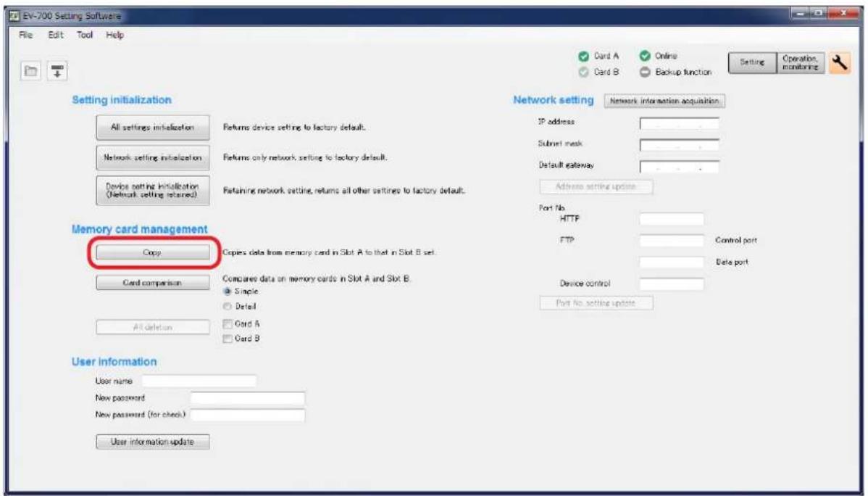
Task: Open the Edit menu
Action: [55, 35]
